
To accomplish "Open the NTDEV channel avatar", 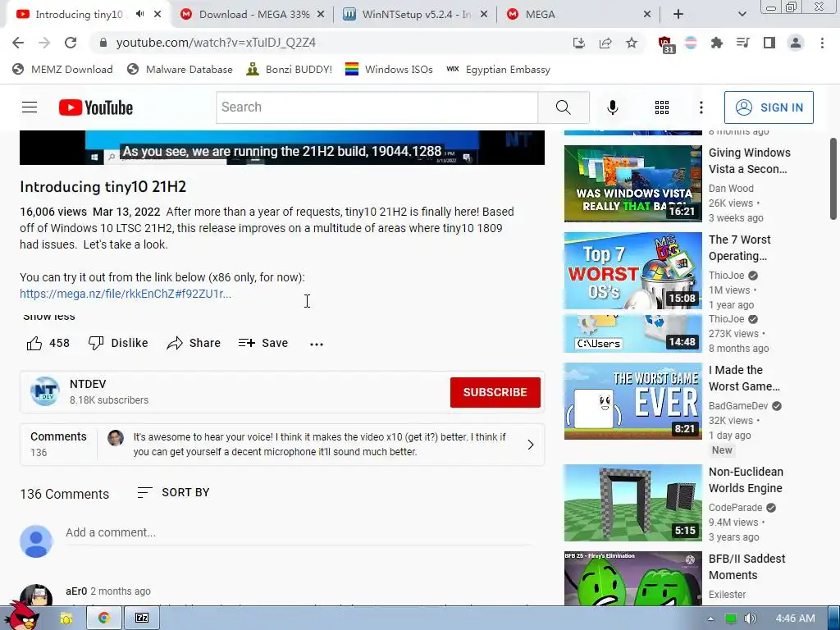I will click(x=45, y=391).
